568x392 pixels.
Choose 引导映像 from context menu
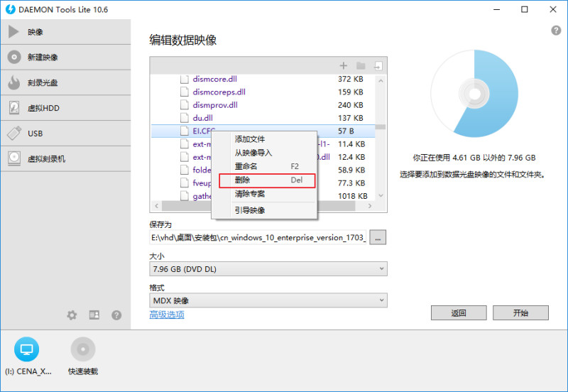(264, 210)
